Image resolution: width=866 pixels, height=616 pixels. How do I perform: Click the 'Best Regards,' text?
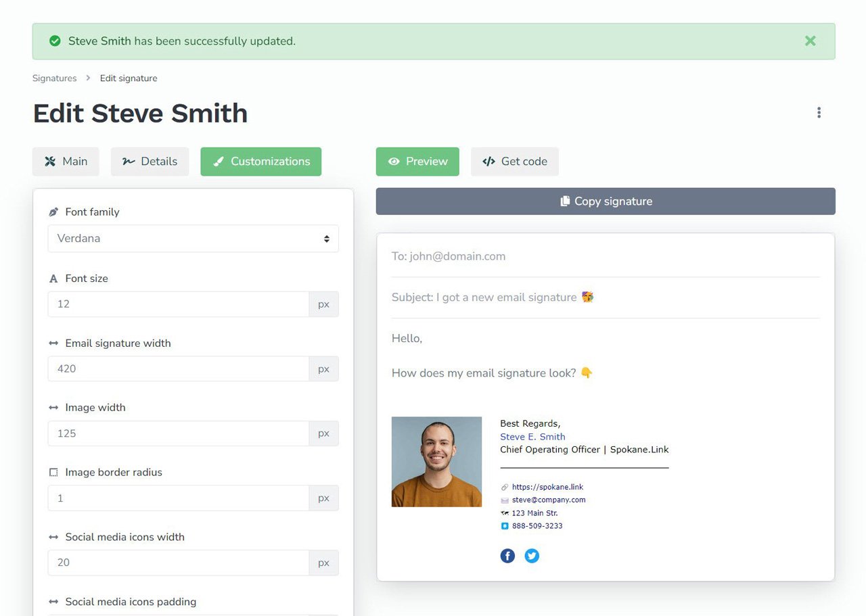tap(530, 424)
